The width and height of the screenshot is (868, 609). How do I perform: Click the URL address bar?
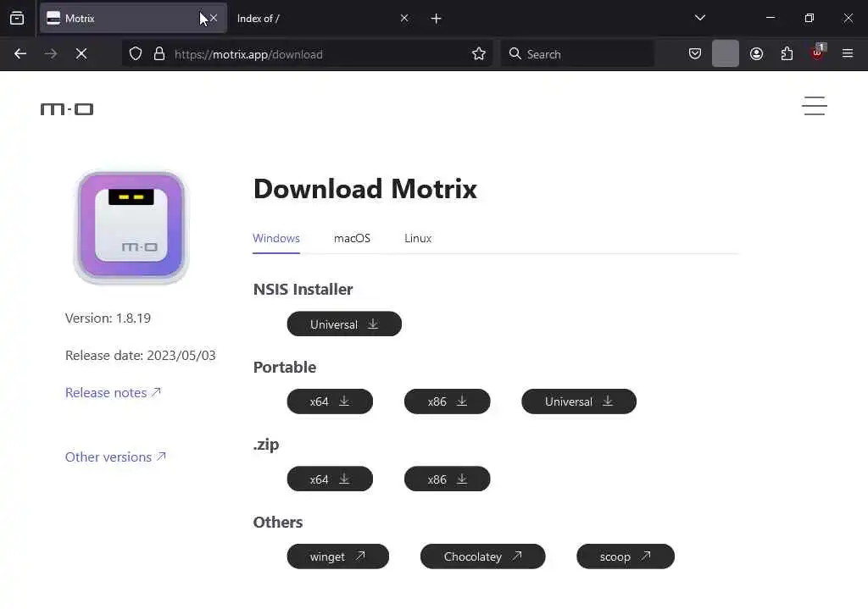[x=307, y=53]
